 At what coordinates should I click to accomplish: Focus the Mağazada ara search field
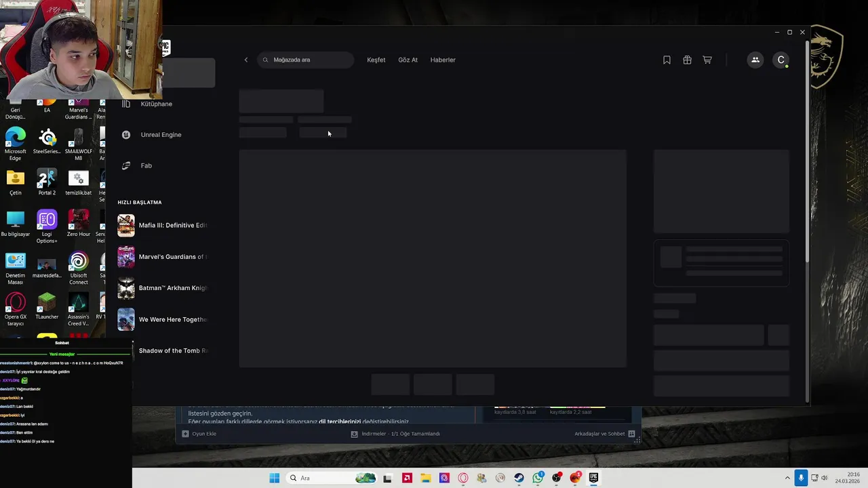pyautogui.click(x=306, y=60)
